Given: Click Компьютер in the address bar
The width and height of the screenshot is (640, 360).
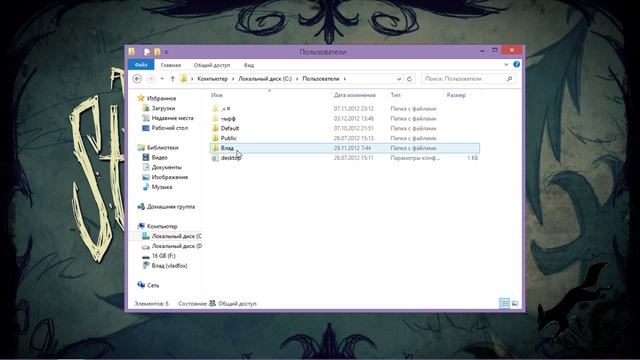Looking at the screenshot, I should click(212, 79).
